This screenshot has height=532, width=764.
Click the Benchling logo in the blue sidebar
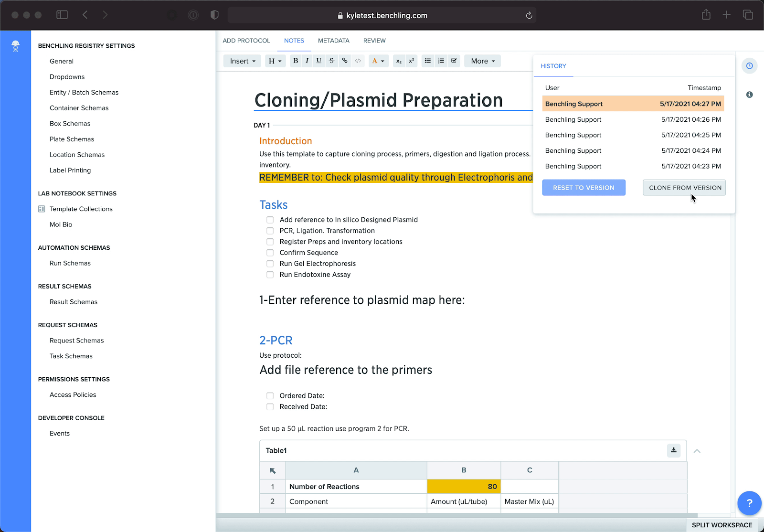(x=15, y=46)
